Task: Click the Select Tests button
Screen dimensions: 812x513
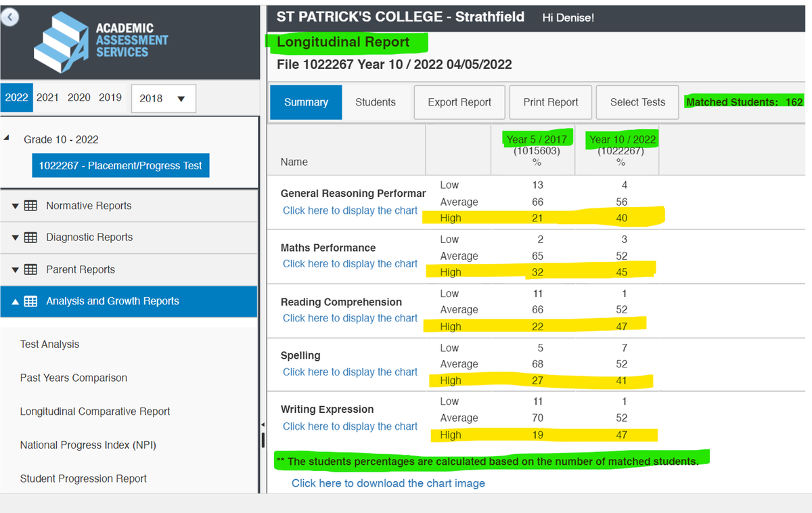Action: click(637, 102)
